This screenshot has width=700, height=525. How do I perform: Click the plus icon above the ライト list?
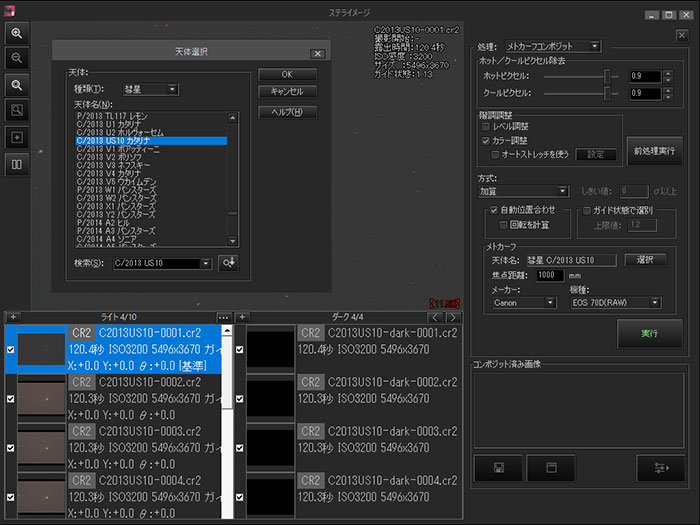(13, 317)
